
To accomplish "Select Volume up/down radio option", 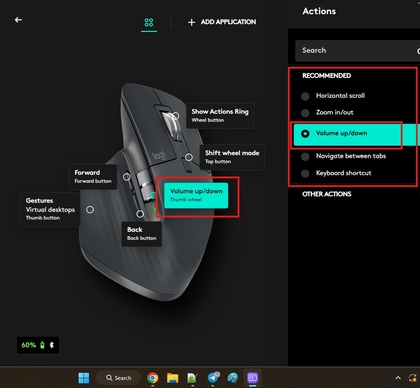I will [305, 133].
